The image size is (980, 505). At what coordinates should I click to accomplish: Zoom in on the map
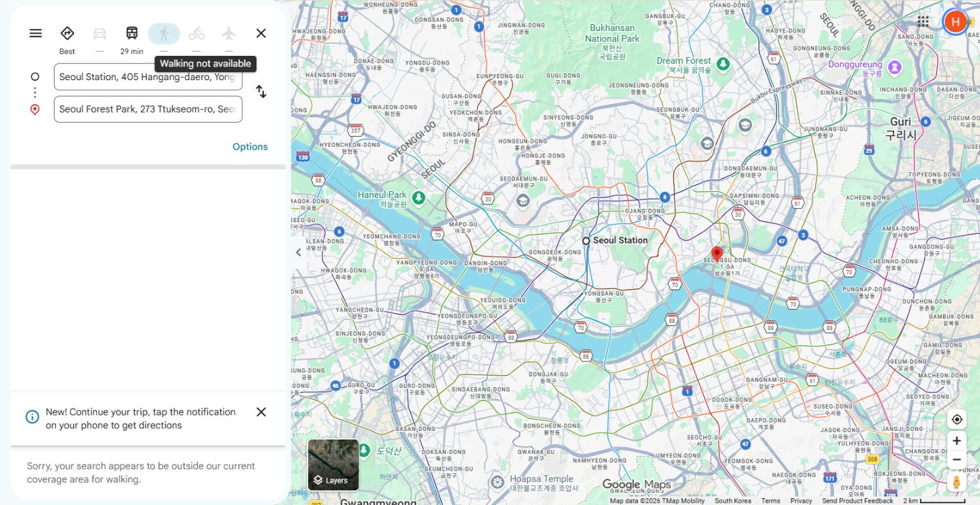(x=956, y=441)
